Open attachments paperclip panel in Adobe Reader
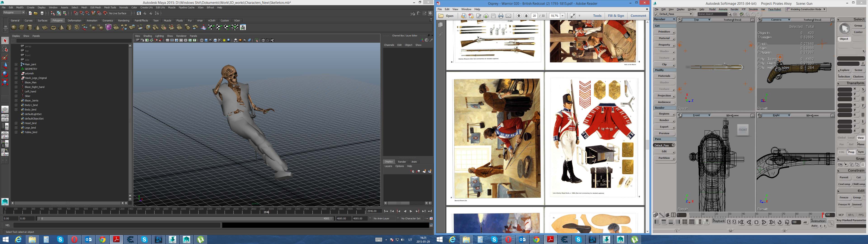 (x=440, y=34)
